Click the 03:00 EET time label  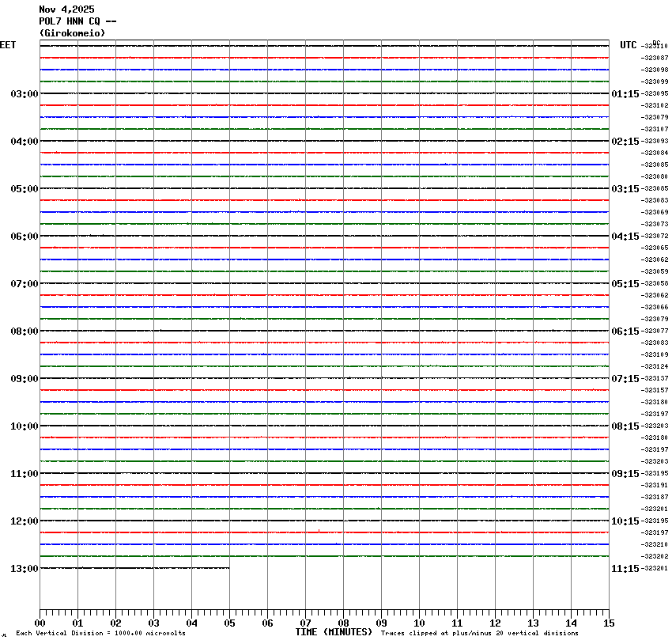tap(24, 94)
